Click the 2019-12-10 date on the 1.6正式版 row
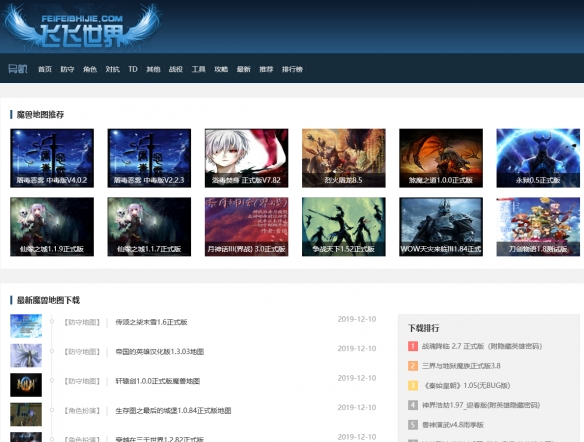 [357, 319]
